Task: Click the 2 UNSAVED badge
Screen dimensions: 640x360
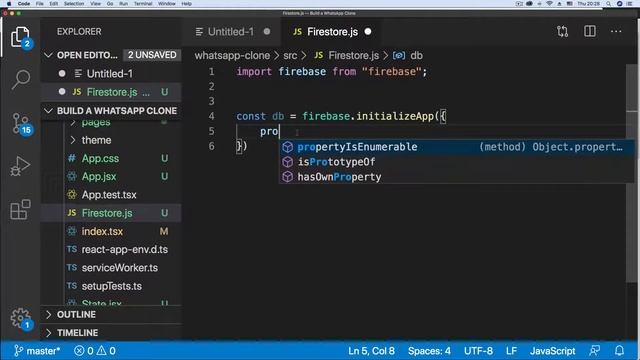Action: click(152, 55)
